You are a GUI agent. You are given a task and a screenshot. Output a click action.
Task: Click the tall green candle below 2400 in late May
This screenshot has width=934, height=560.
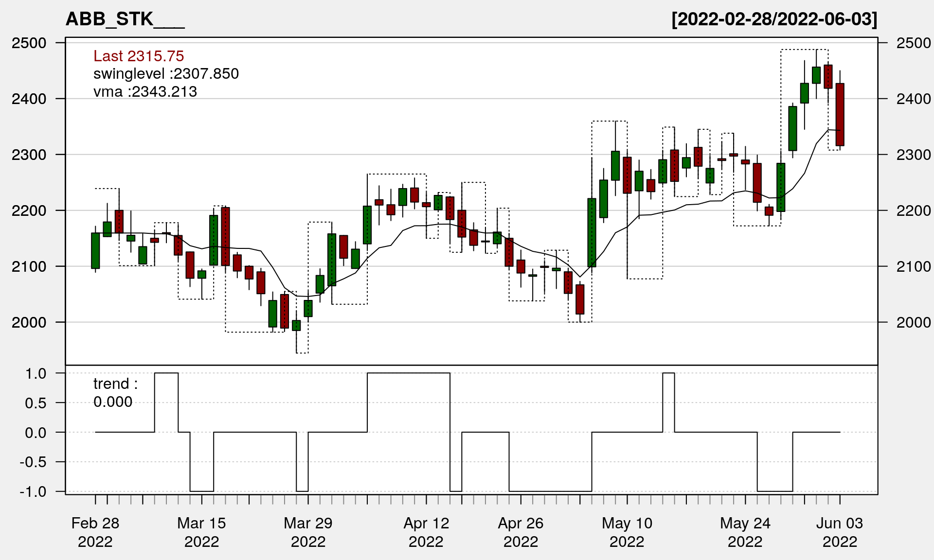click(x=792, y=128)
